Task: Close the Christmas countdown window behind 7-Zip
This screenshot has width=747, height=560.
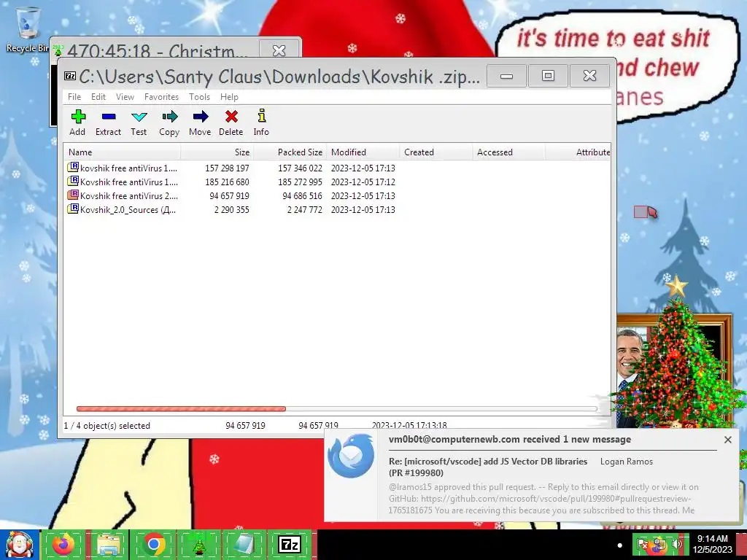Action: click(x=279, y=50)
